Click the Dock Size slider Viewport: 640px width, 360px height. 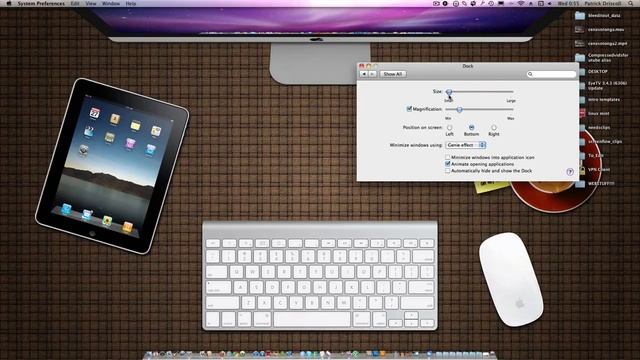(x=480, y=92)
